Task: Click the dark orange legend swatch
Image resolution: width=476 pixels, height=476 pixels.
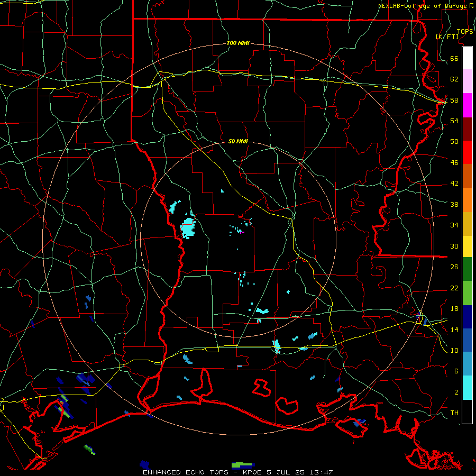Action: pos(467,176)
